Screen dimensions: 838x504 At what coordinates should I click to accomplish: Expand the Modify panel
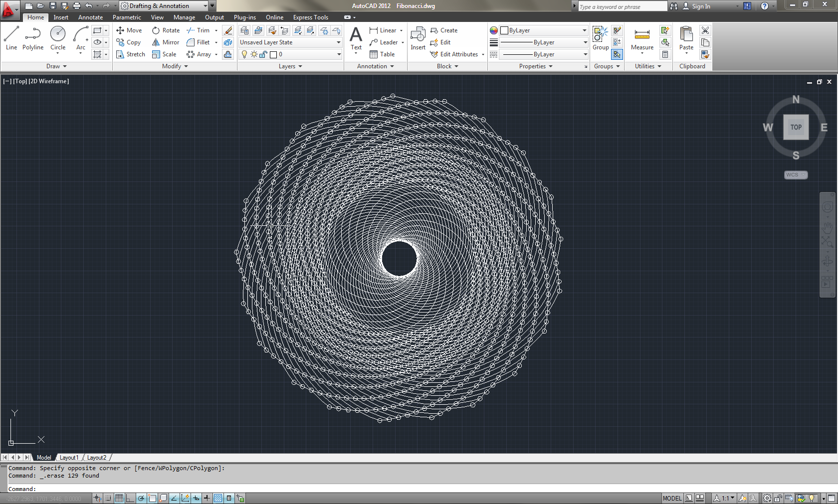(175, 66)
